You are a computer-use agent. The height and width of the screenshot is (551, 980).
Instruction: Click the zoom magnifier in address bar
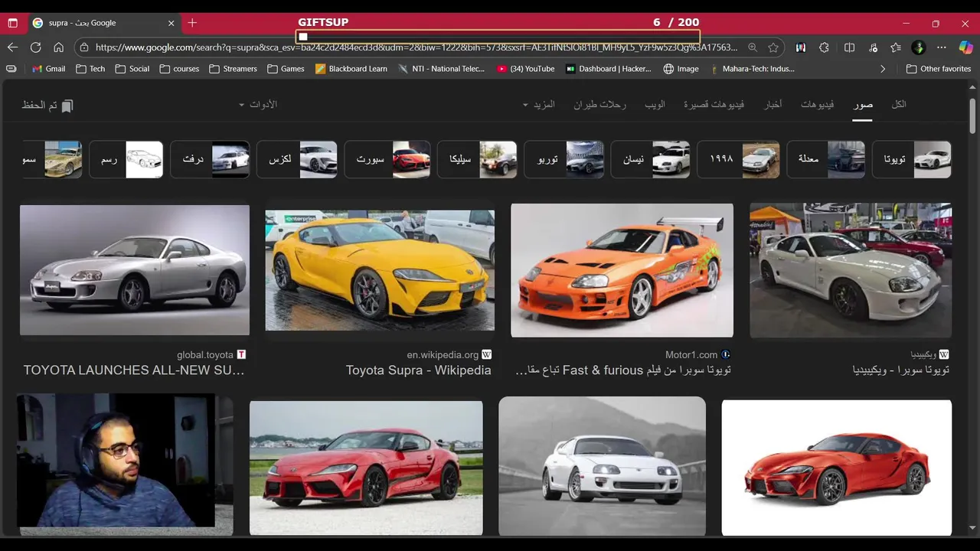pyautogui.click(x=753, y=47)
